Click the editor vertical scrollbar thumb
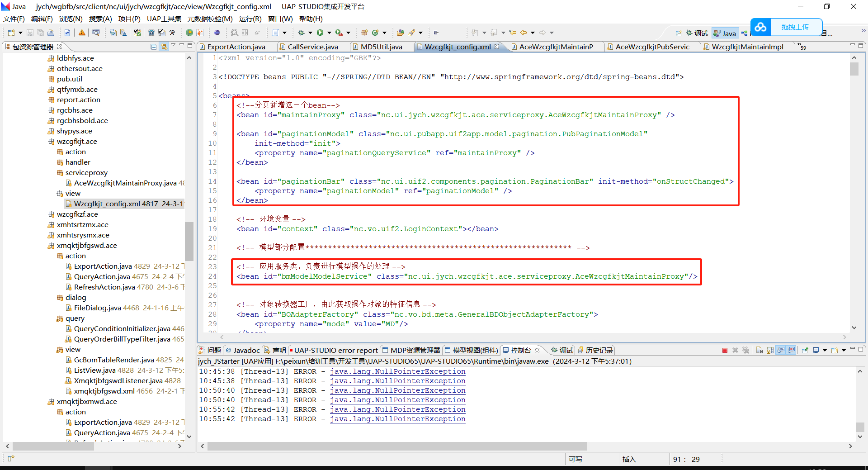This screenshot has height=470, width=868. tap(854, 69)
